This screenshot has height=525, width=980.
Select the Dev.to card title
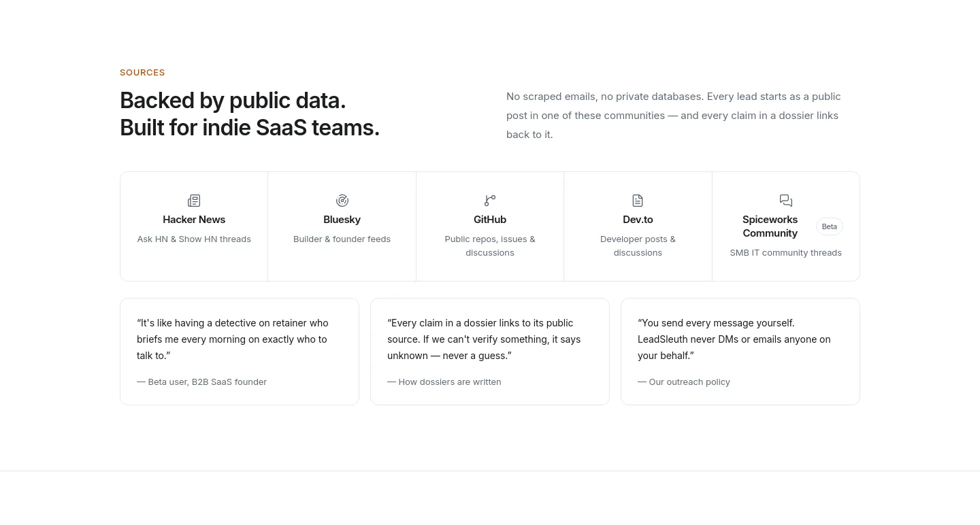[x=638, y=220]
